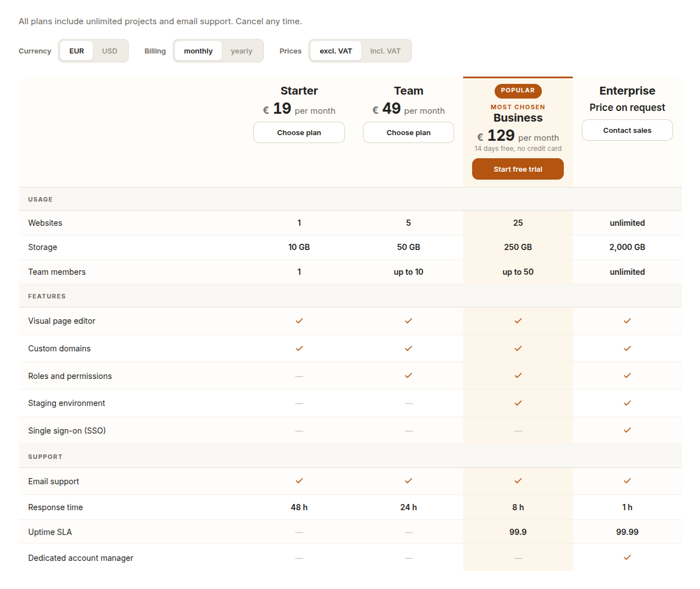The image size is (700, 589).
Task: Click Uptime SLA dash in Starter column
Action: [x=299, y=532]
